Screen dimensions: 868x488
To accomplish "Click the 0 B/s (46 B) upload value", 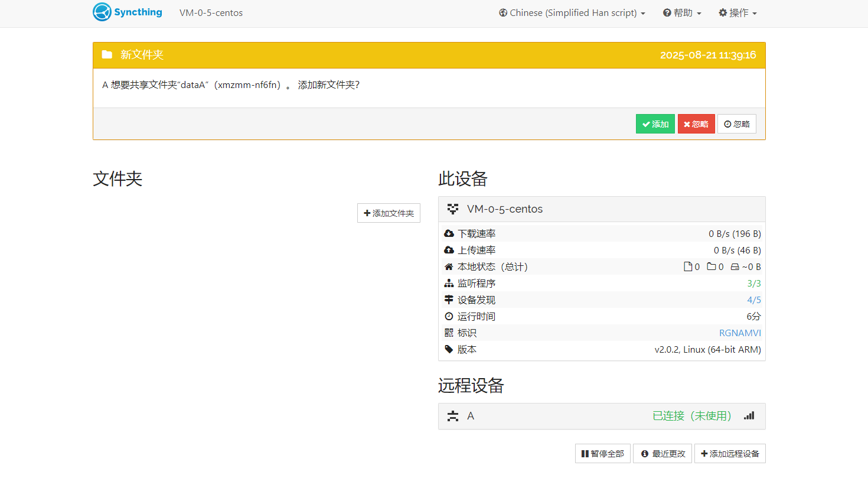I will pyautogui.click(x=738, y=250).
